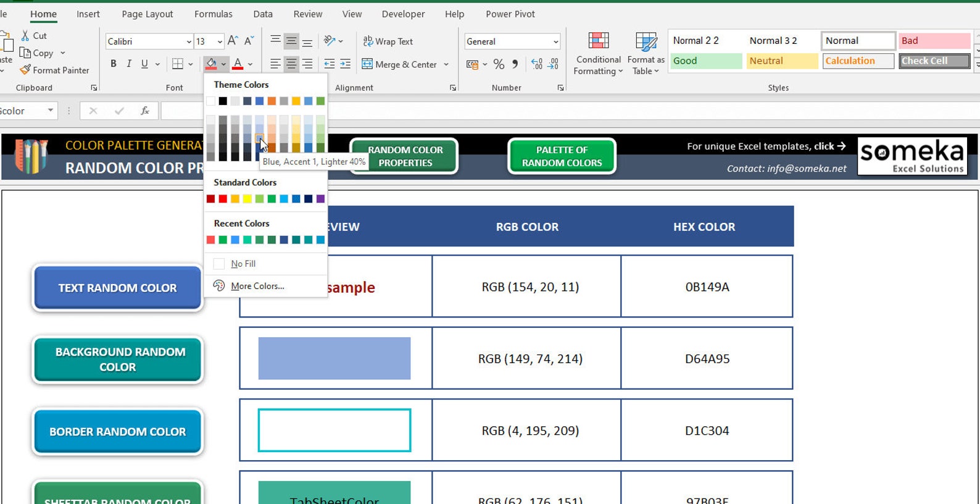The width and height of the screenshot is (980, 504).
Task: Click the Decrease Decimal icon
Action: point(553,64)
